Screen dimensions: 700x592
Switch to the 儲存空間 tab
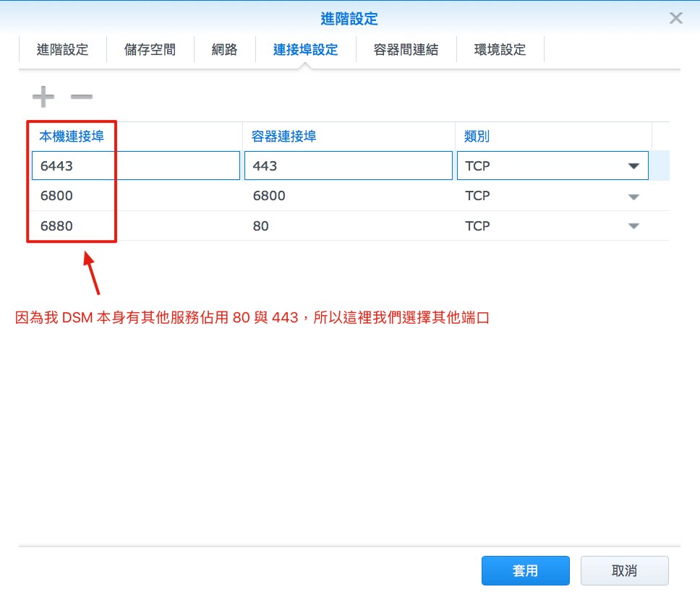coord(150,49)
